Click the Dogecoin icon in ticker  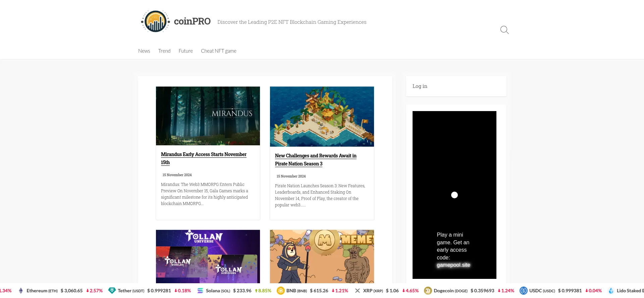pos(428,291)
